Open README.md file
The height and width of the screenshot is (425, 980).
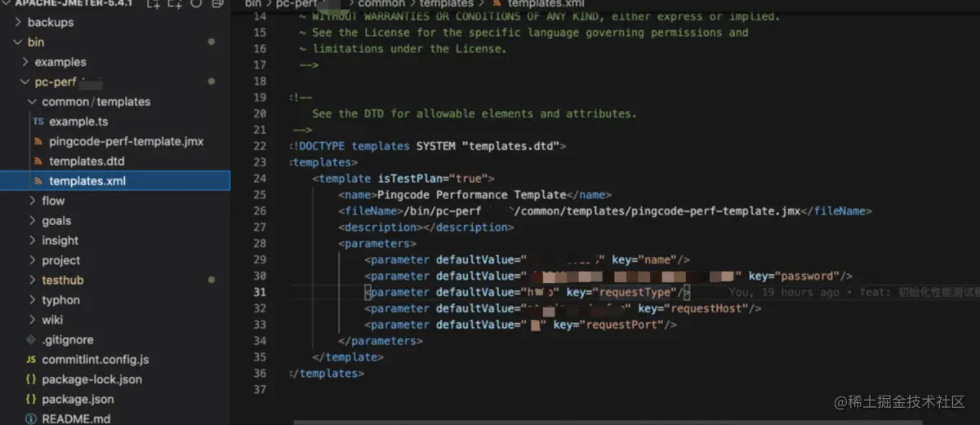tap(76, 419)
